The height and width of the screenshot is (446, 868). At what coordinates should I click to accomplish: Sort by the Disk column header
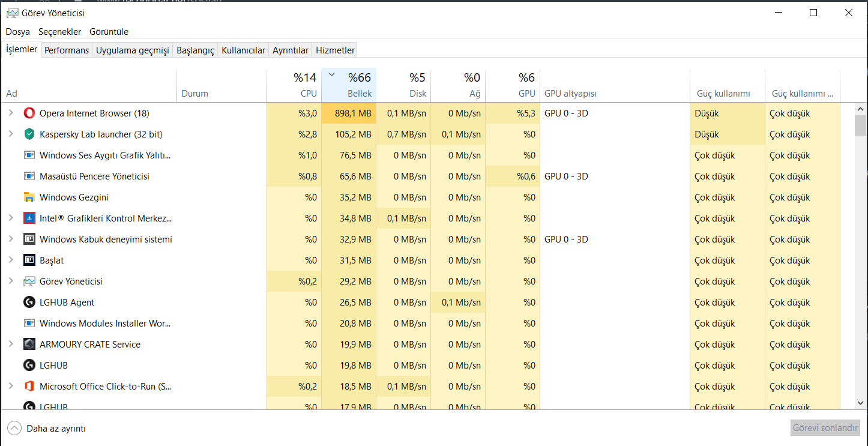tap(404, 85)
